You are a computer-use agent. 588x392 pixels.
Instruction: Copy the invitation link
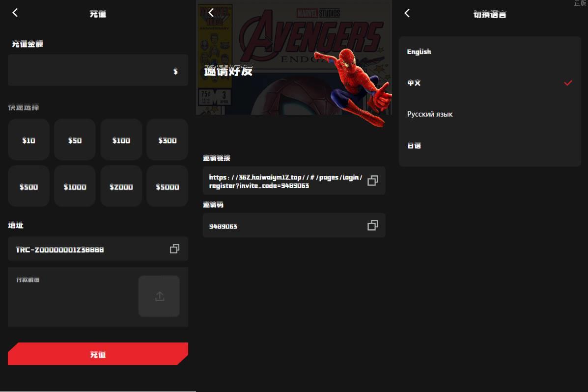coord(372,181)
